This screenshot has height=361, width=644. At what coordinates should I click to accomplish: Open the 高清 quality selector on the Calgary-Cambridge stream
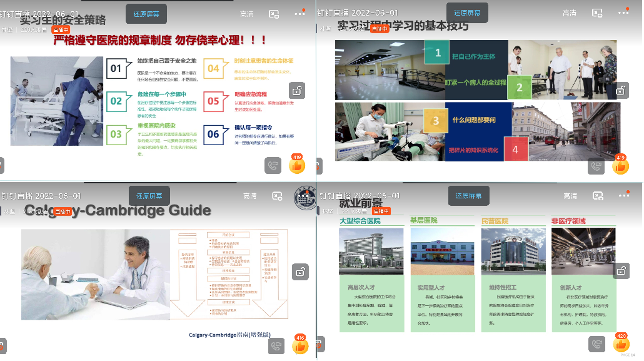pos(249,196)
